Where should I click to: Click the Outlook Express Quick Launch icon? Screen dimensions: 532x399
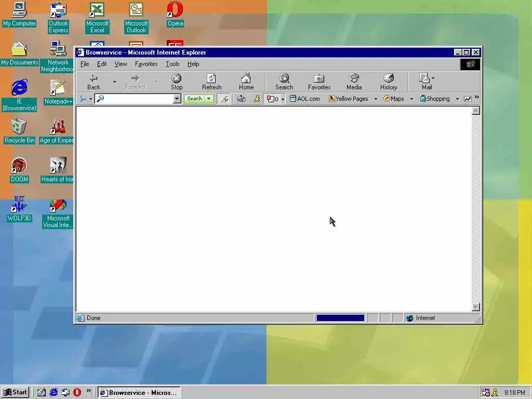point(65,393)
